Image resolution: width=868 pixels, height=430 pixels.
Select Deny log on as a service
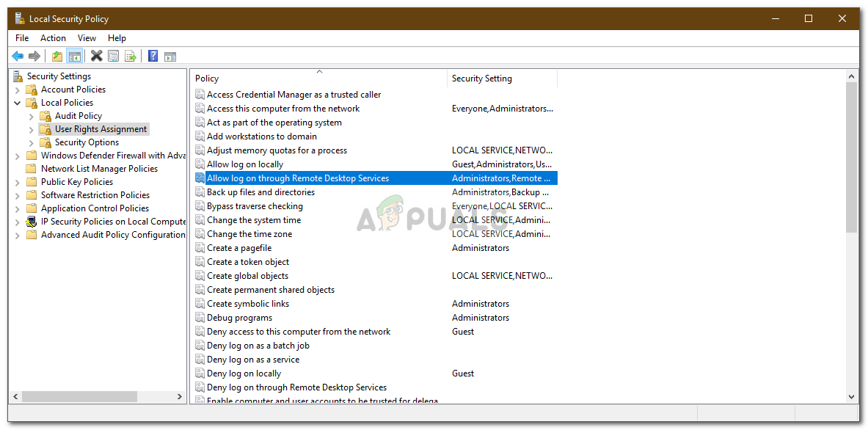[253, 359]
